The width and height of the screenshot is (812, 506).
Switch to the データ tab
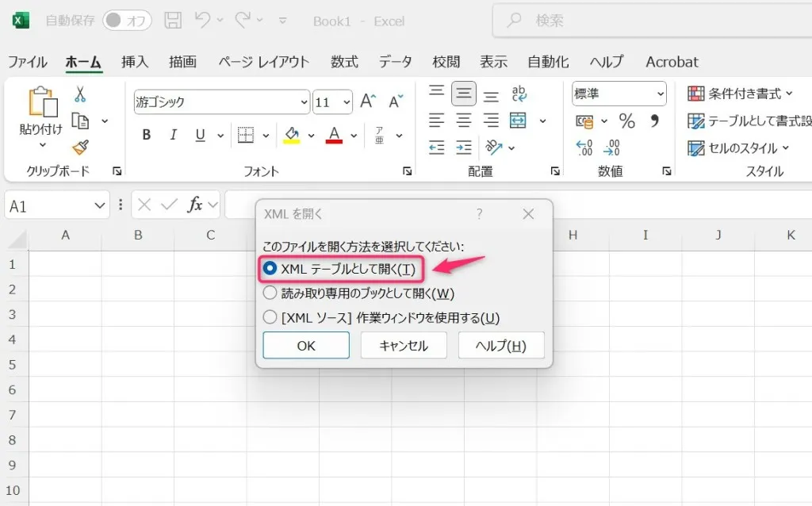point(395,62)
